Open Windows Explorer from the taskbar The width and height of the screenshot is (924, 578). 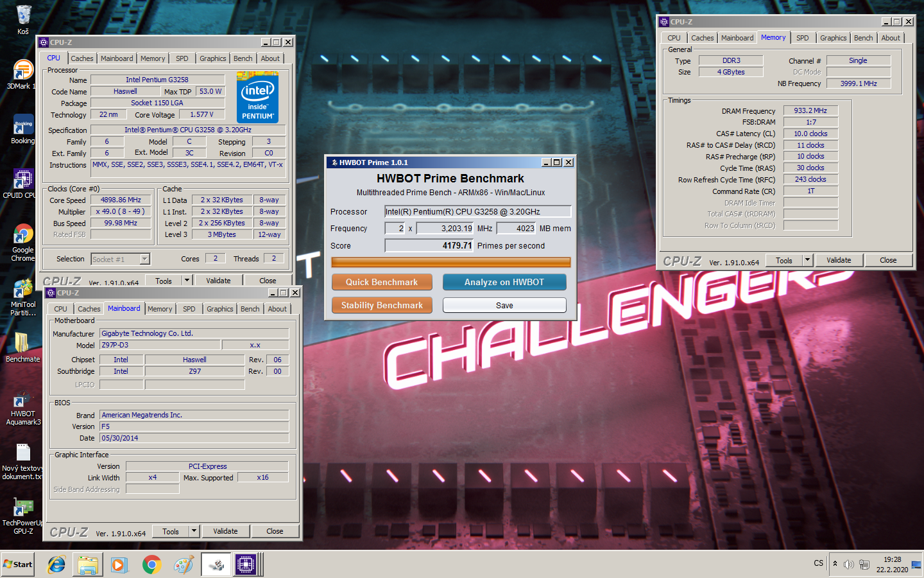(x=88, y=565)
